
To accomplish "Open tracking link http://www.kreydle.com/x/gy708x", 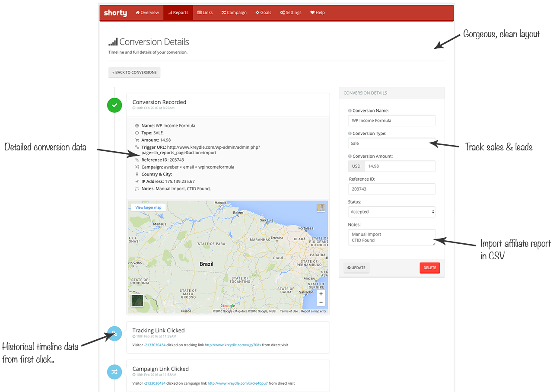I will pyautogui.click(x=233, y=345).
